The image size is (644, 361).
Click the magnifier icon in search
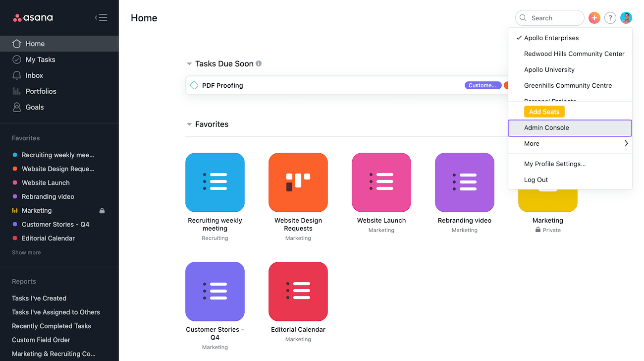coord(523,18)
